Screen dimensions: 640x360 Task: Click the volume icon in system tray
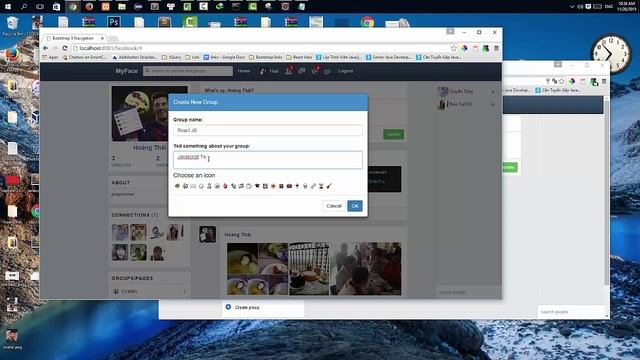tap(580, 7)
